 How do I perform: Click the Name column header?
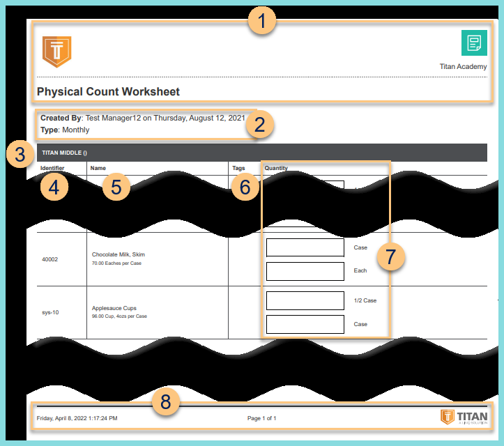click(x=98, y=168)
